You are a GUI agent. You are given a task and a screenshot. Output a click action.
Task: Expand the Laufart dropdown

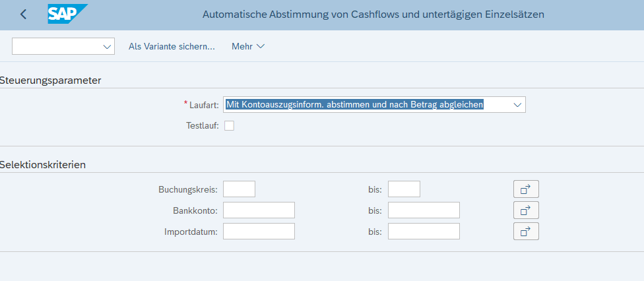tap(517, 105)
